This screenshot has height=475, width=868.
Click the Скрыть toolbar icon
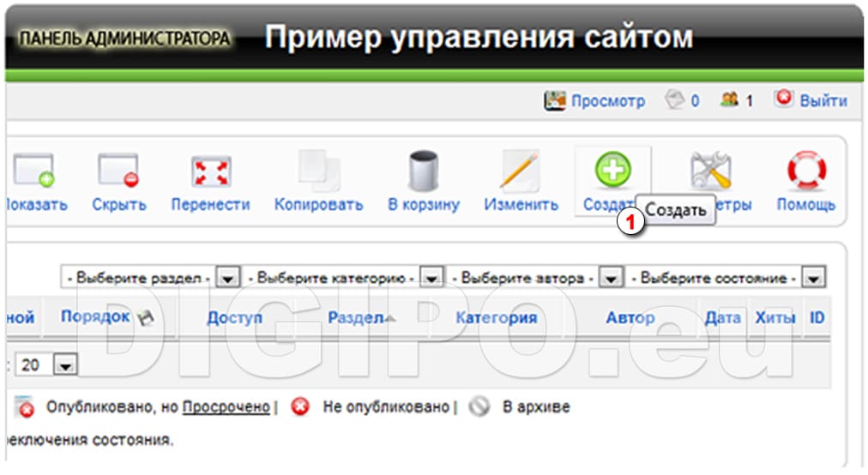[118, 170]
